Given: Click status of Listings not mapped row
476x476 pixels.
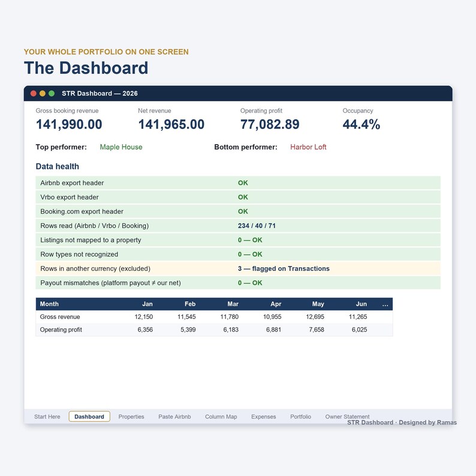Looking at the screenshot, I should coord(250,240).
